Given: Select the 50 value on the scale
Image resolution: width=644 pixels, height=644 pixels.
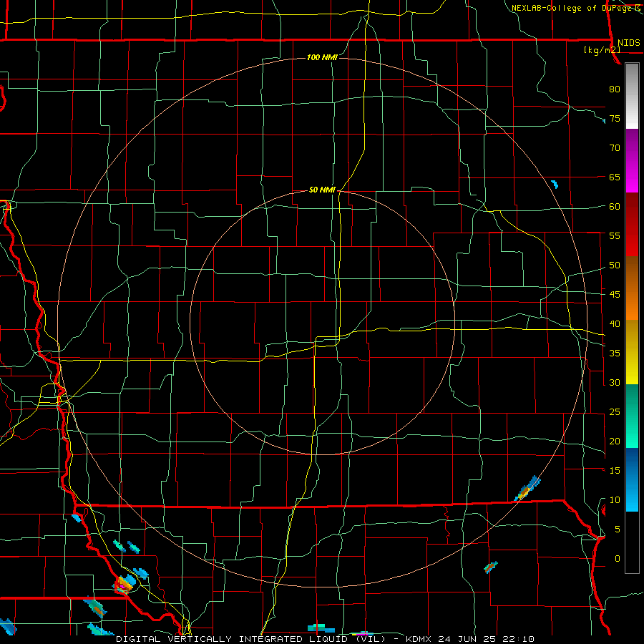Looking at the screenshot, I should coord(615,265).
